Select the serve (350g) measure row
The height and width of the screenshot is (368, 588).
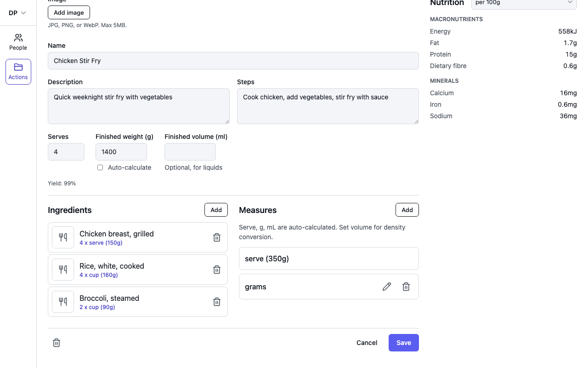(329, 259)
